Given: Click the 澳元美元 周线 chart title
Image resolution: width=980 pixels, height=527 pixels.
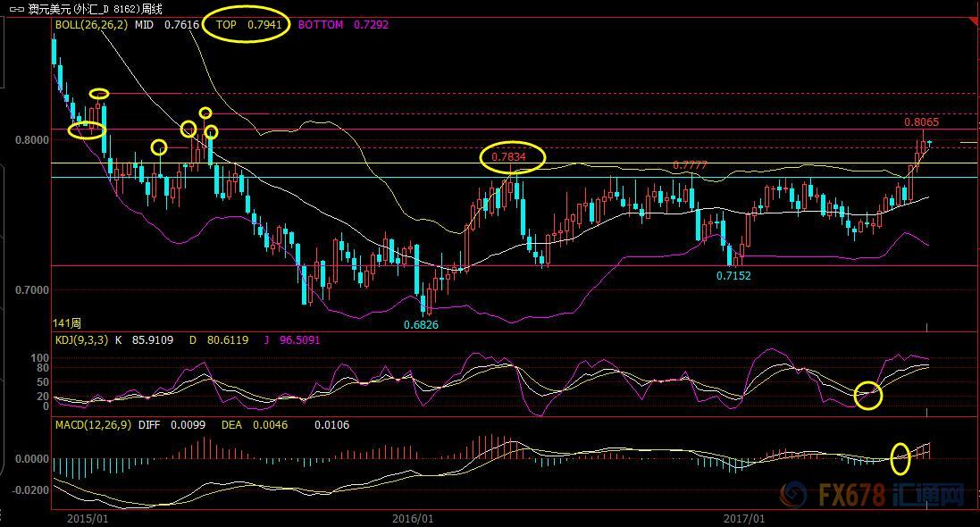Looking at the screenshot, I should [x=95, y=9].
